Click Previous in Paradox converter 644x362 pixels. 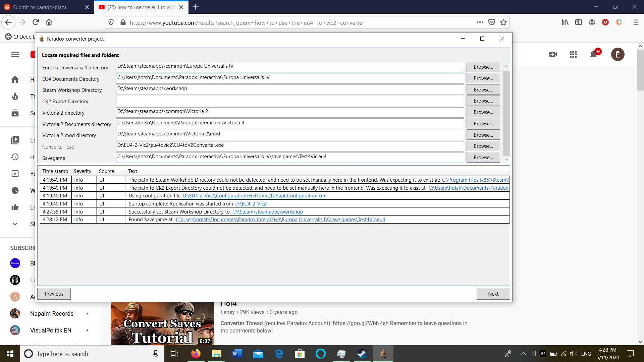54,294
